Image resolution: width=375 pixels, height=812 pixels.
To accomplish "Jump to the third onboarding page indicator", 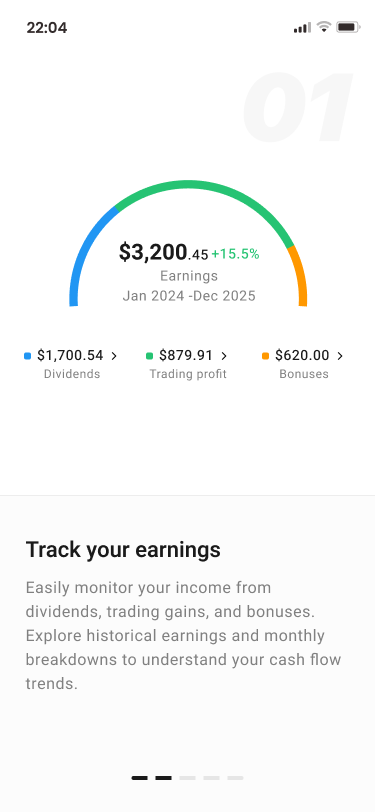I will 188,778.
